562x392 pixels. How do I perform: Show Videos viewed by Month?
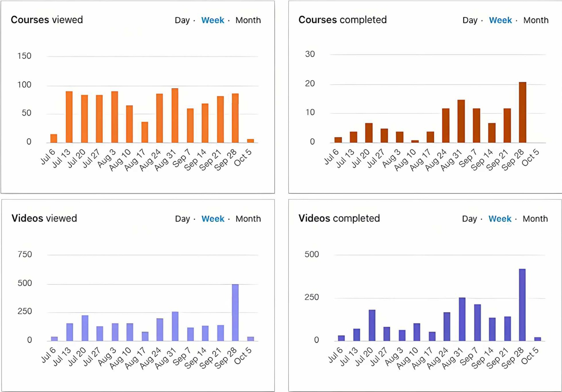pos(248,219)
